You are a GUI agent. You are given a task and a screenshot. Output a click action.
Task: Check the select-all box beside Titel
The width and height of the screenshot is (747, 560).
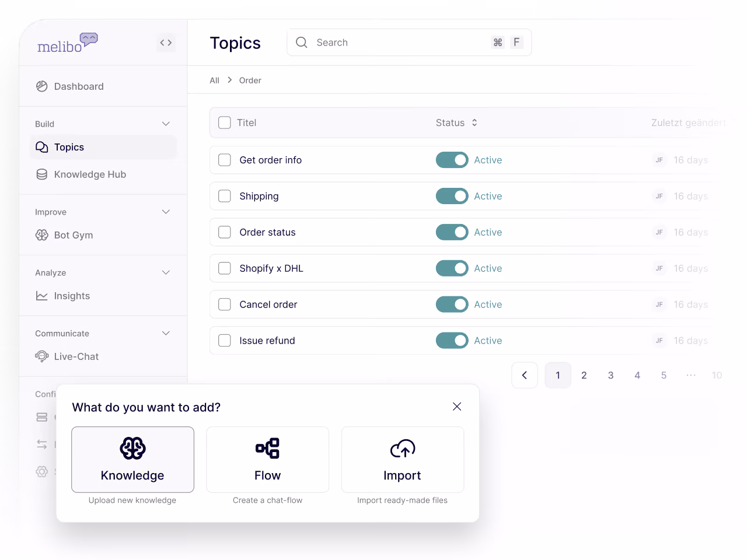pos(225,123)
